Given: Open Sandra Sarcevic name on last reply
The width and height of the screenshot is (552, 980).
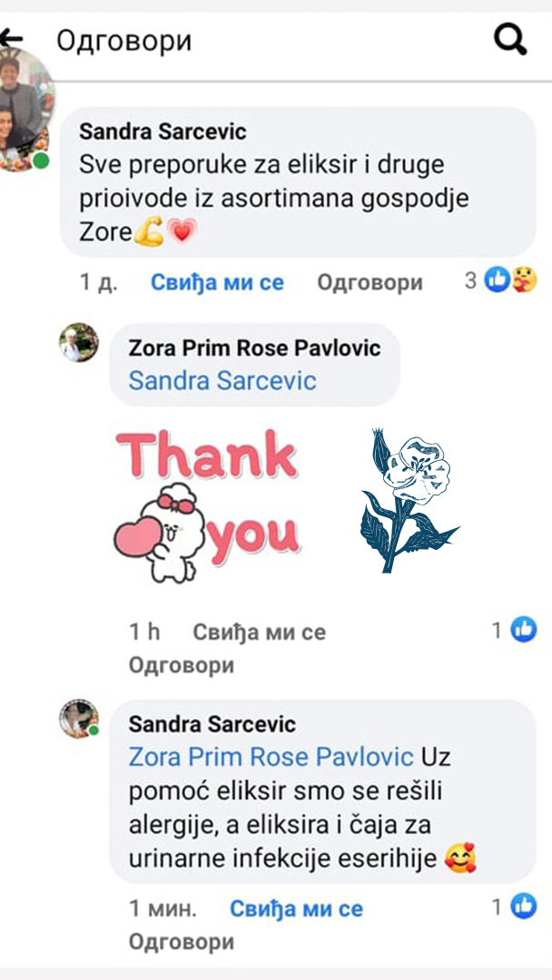Looking at the screenshot, I should (x=212, y=725).
